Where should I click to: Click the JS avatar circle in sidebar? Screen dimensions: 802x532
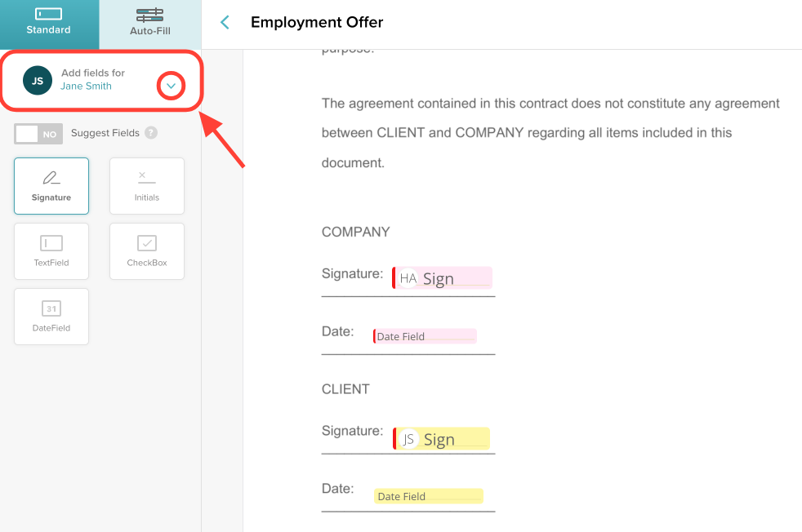pyautogui.click(x=38, y=81)
